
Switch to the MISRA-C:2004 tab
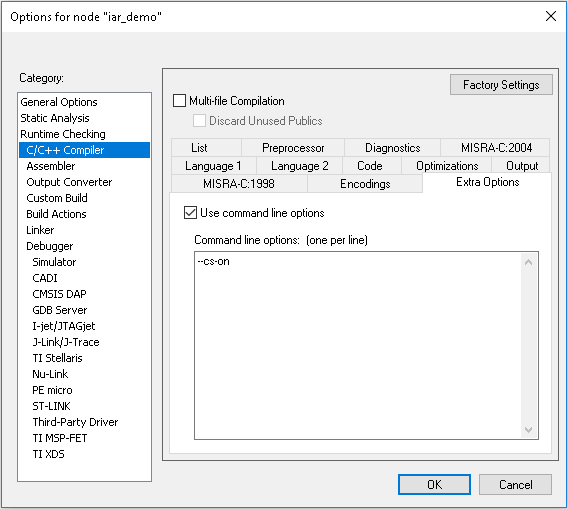[495, 147]
